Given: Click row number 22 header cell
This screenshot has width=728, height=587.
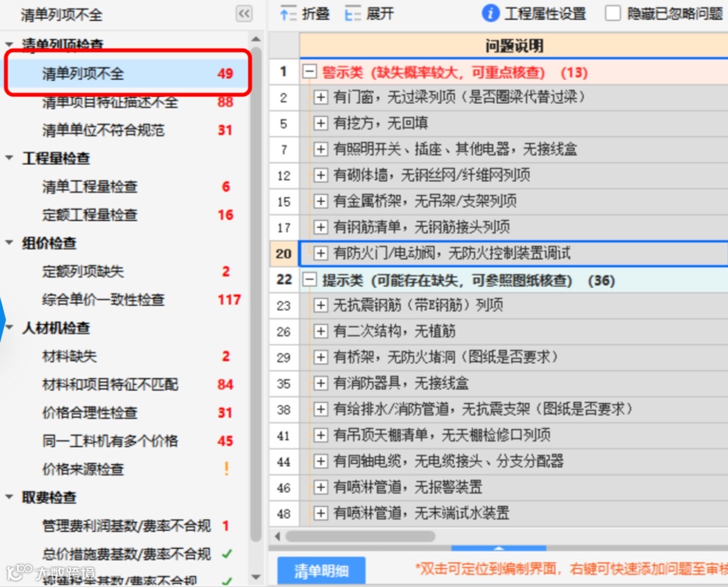Looking at the screenshot, I should pyautogui.click(x=284, y=279).
